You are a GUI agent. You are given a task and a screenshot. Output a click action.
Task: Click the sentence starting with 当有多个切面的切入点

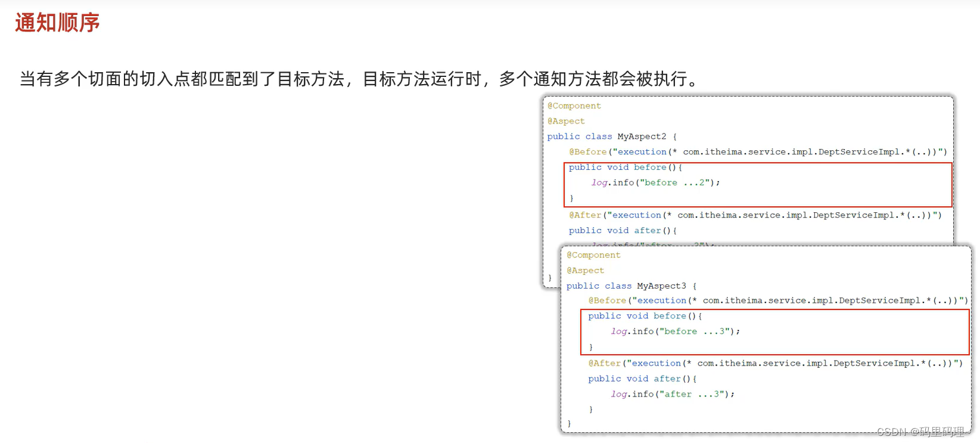(x=360, y=79)
